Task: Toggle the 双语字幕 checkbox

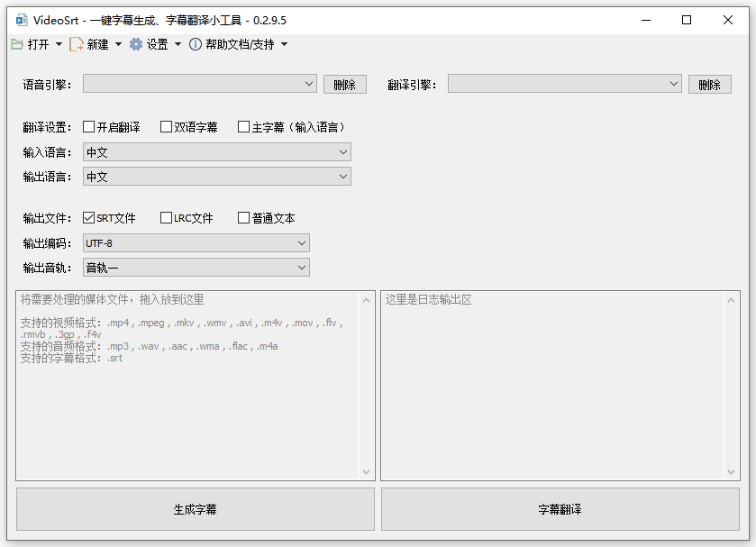Action: pos(167,127)
